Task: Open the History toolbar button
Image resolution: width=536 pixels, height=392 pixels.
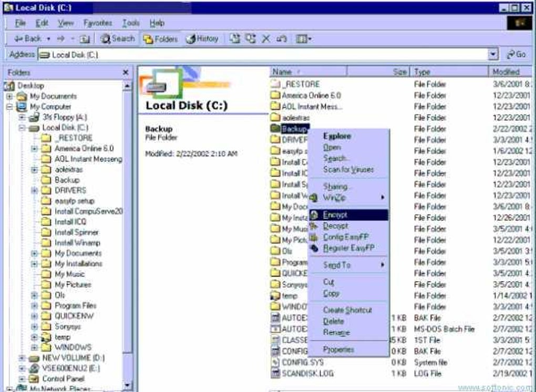Action: (x=202, y=39)
